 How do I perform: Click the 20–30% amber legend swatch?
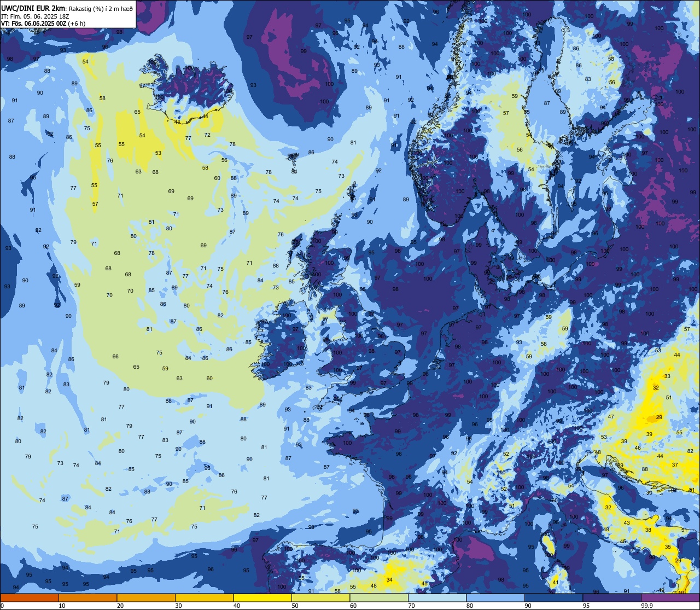coord(146,597)
